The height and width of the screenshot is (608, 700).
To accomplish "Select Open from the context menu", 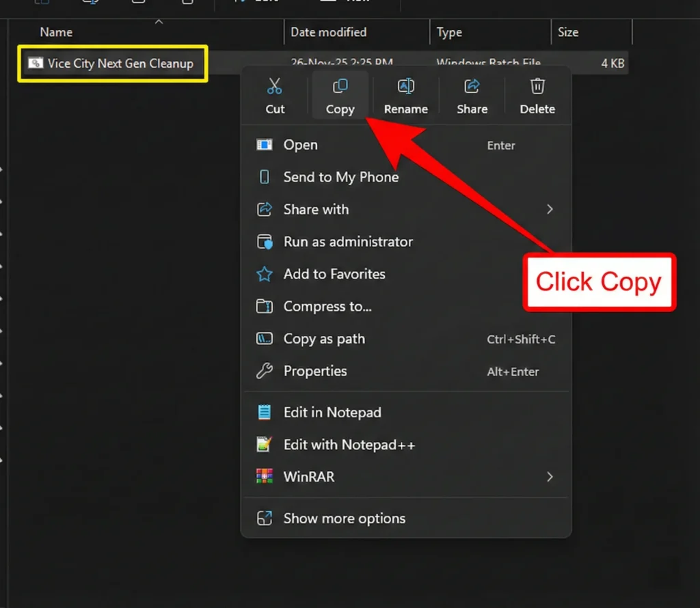I will (x=300, y=145).
